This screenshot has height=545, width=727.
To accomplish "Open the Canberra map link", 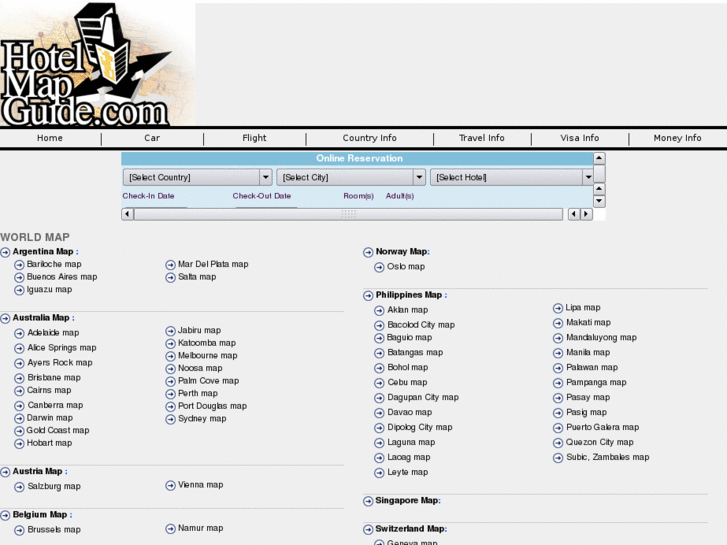I will 55,405.
